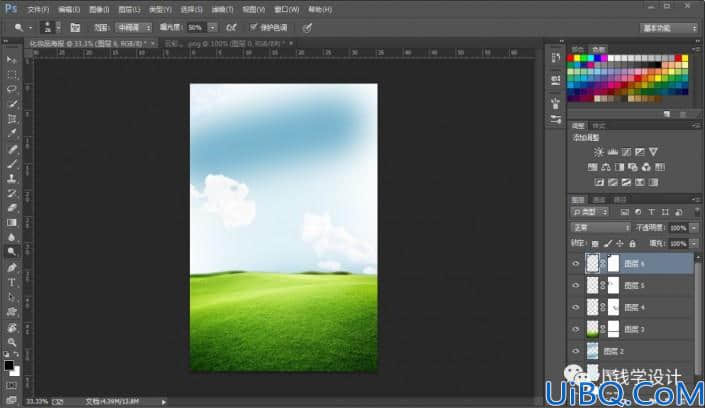This screenshot has width=705, height=408.
Task: Open the brush preset picker arrow
Action: (x=58, y=27)
